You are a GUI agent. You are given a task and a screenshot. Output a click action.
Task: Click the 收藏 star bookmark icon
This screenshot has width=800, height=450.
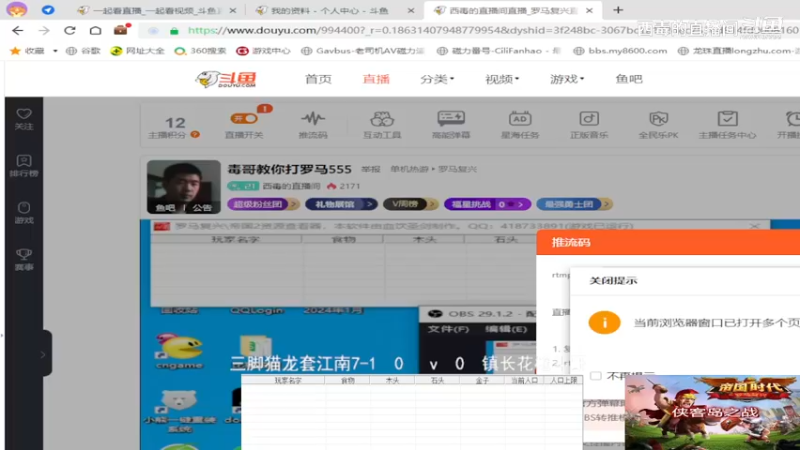tap(15, 51)
